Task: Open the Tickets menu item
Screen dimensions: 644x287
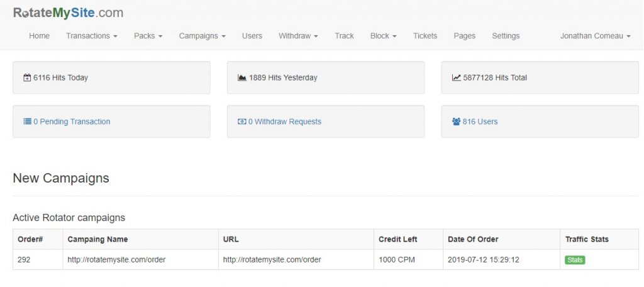Action: pyautogui.click(x=425, y=36)
